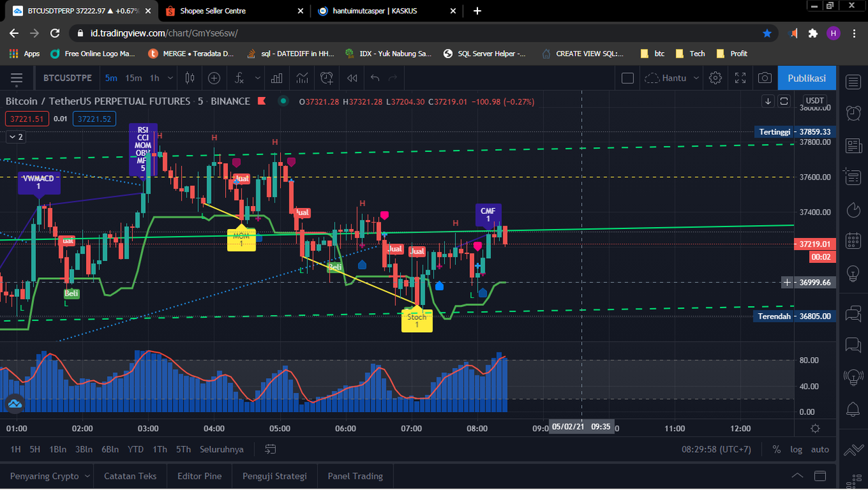Image resolution: width=868 pixels, height=490 pixels.
Task: Open Hantu layout name dropdown
Action: [671, 78]
